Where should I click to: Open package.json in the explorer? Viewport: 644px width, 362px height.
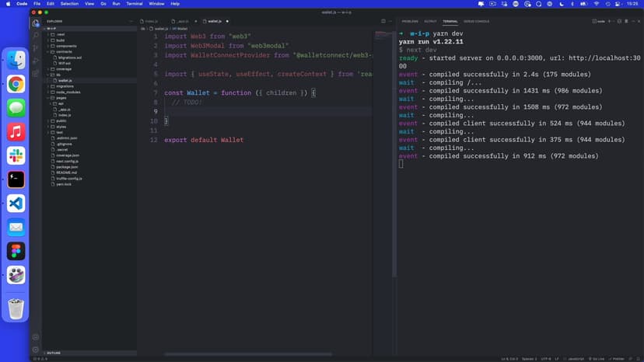67,166
